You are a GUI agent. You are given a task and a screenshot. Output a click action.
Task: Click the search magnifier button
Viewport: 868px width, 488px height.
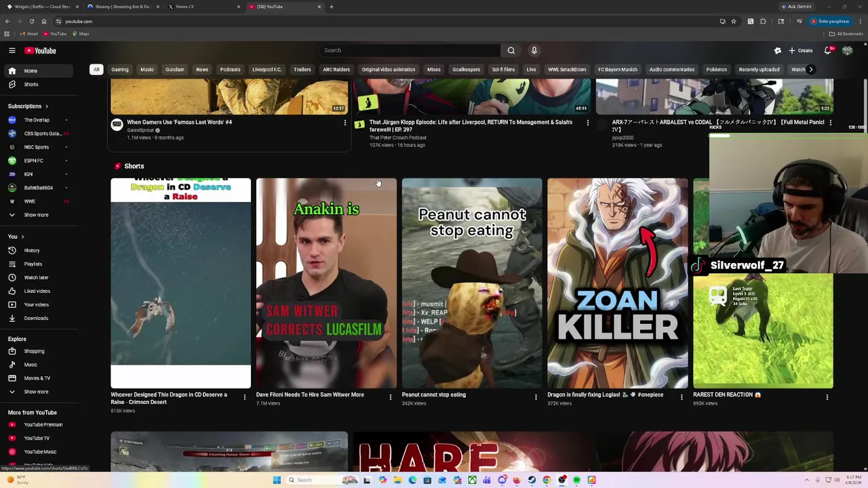click(511, 50)
